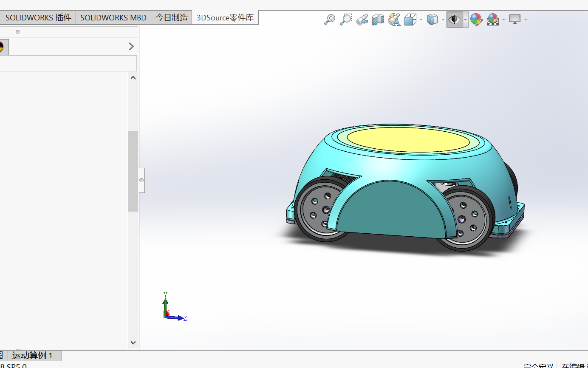Switch to SOLIDWORKS 插件 tab
Image resolution: width=588 pixels, height=368 pixels.
pyautogui.click(x=38, y=17)
